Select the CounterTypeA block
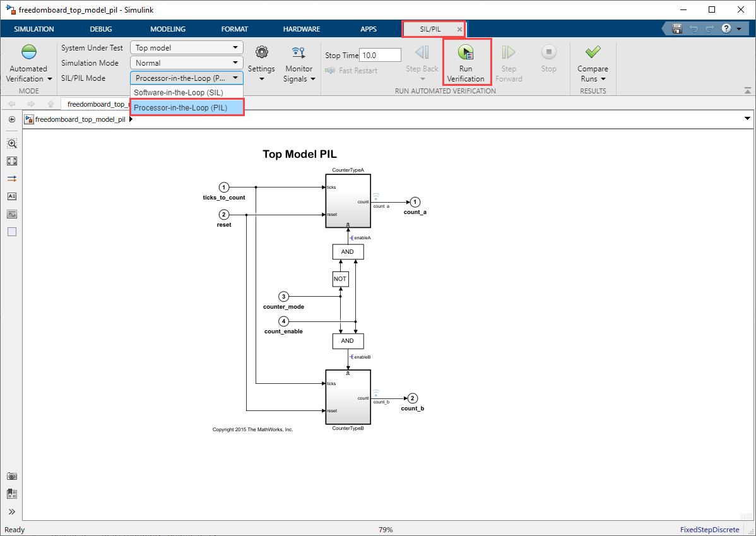756x536 pixels. coord(348,201)
